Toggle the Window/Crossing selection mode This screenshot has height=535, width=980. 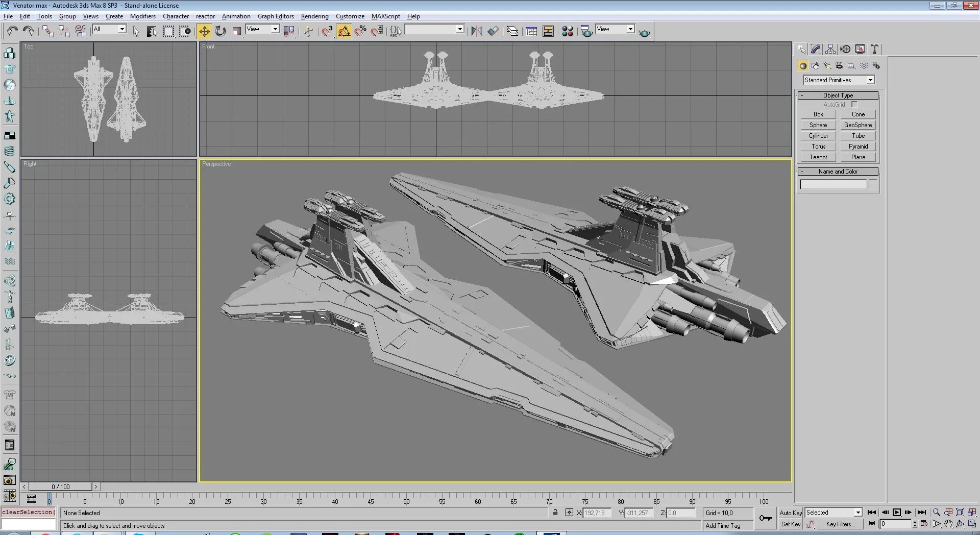185,31
